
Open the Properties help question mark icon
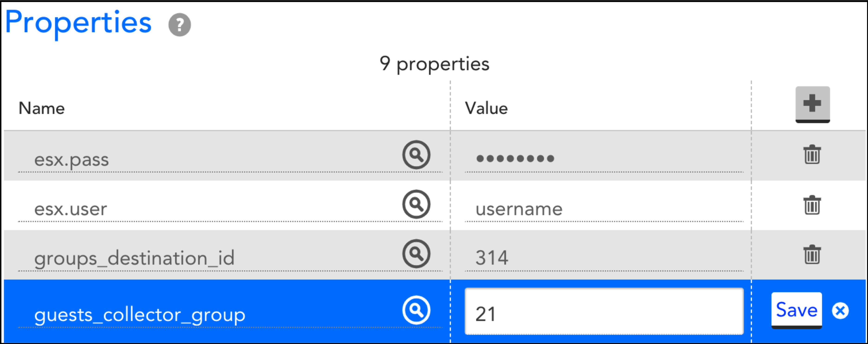(x=179, y=25)
